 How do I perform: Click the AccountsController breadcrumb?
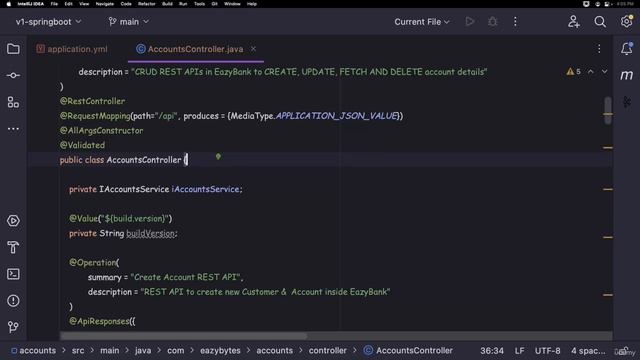(x=409, y=351)
